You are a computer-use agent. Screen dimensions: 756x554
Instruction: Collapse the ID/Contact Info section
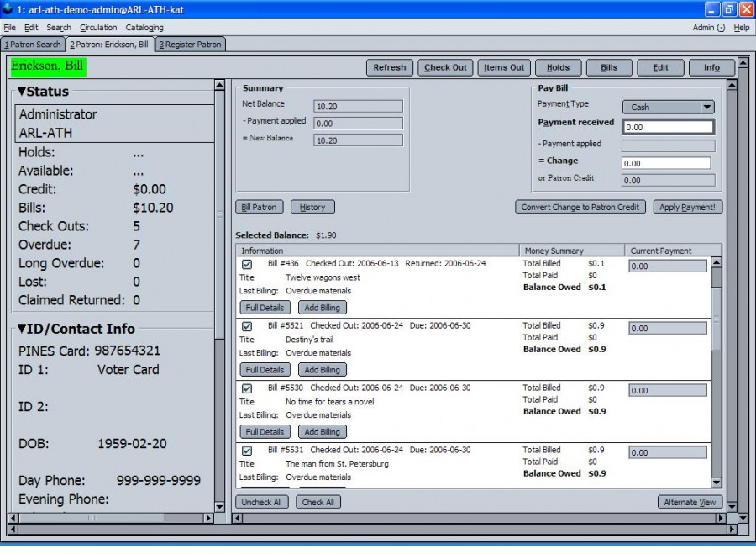tap(23, 329)
